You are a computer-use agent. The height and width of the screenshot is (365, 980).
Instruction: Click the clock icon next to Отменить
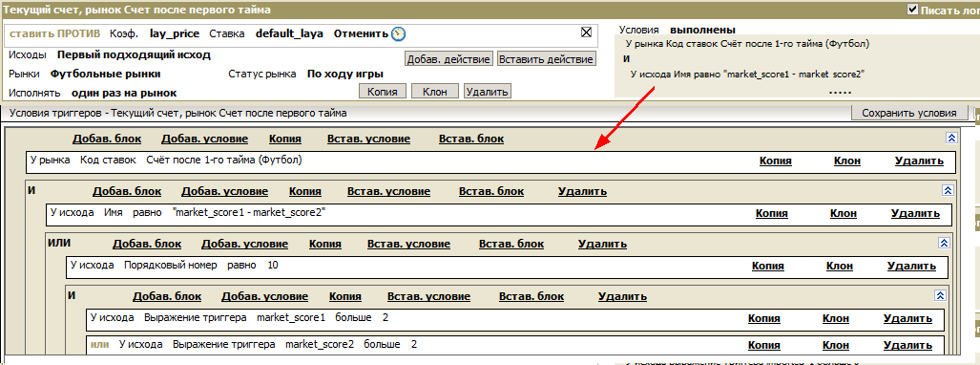398,33
